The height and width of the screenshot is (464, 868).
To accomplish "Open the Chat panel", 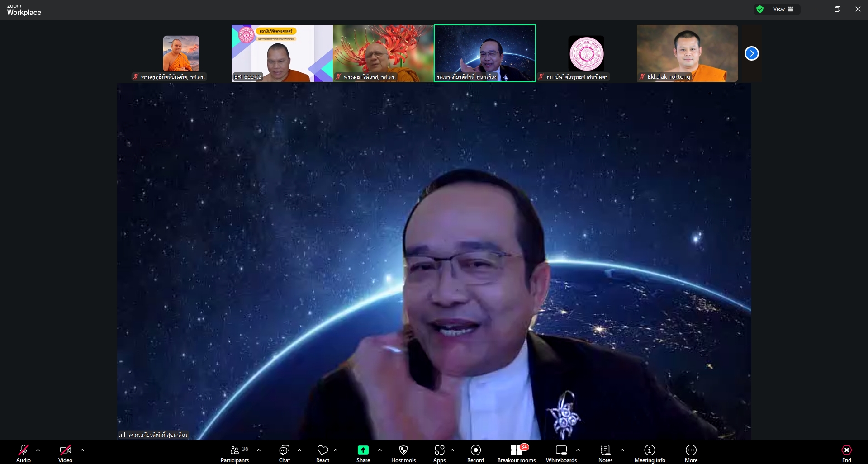I will [284, 453].
